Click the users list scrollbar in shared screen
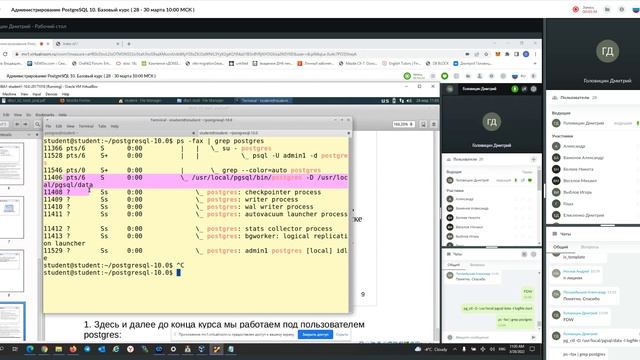The image size is (640, 360). (539, 180)
